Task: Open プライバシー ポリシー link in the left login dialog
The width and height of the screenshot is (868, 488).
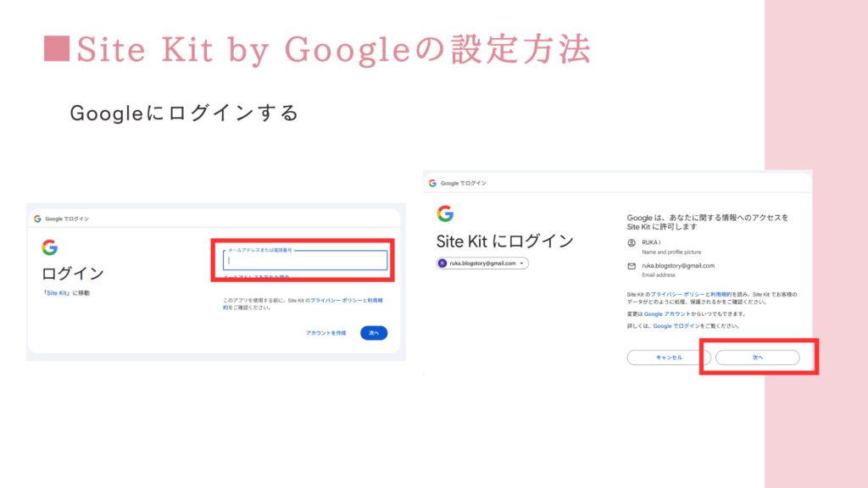Action: click(335, 301)
